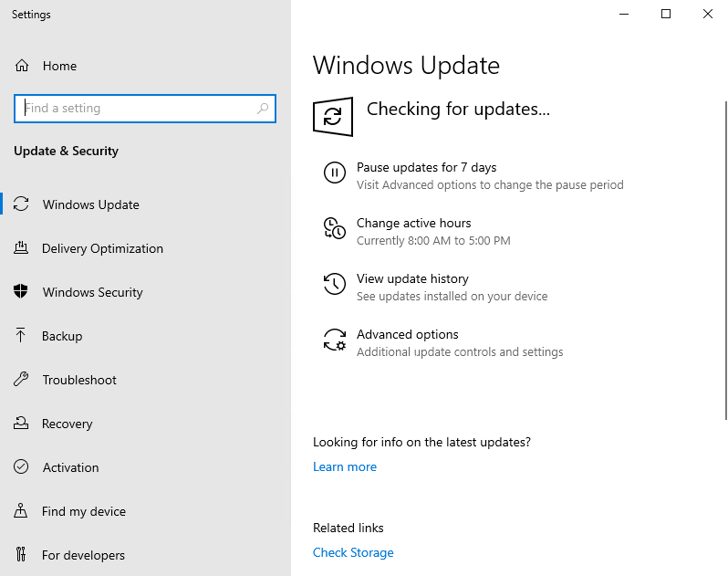Click the Windows Update sync arrows sidebar icon
728x576 pixels.
pos(21,204)
